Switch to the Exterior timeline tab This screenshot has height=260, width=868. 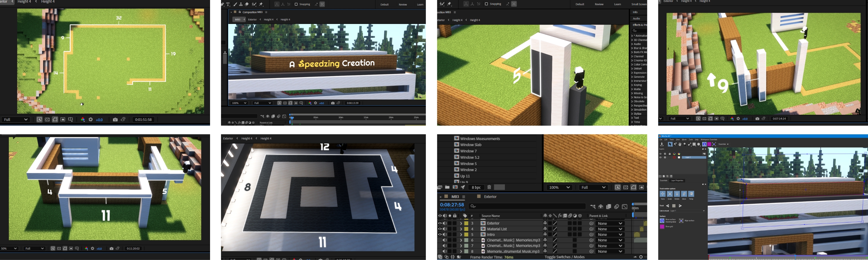[490, 197]
